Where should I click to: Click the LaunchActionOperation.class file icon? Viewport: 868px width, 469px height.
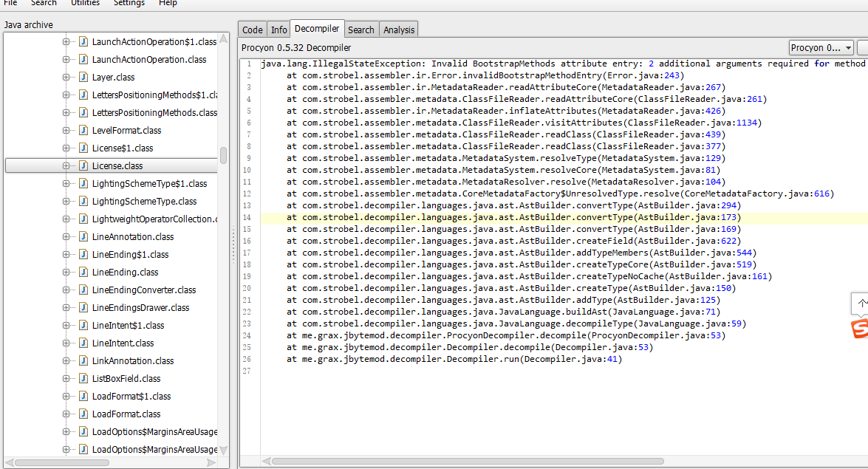click(x=83, y=59)
